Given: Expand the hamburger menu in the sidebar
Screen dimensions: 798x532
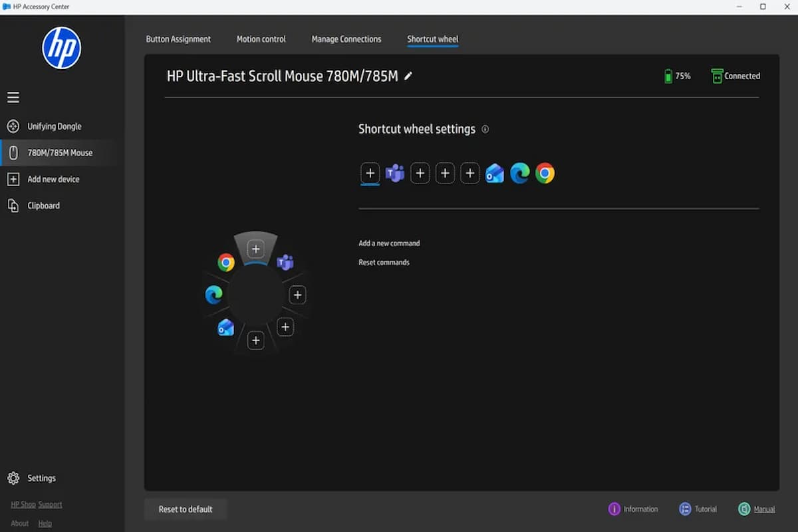Looking at the screenshot, I should coord(13,98).
